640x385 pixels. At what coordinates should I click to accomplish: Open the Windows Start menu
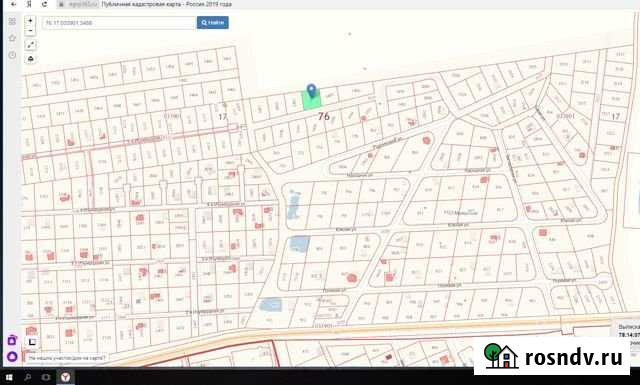tap(9, 377)
